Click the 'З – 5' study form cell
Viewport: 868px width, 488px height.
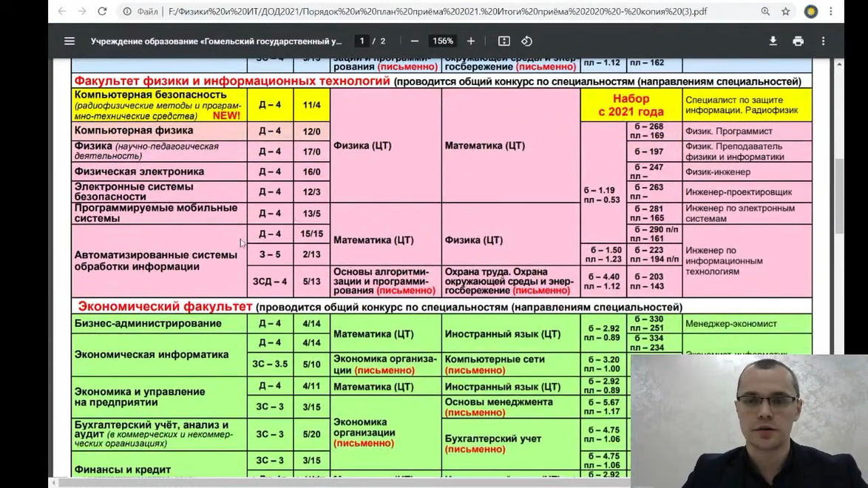pos(270,254)
